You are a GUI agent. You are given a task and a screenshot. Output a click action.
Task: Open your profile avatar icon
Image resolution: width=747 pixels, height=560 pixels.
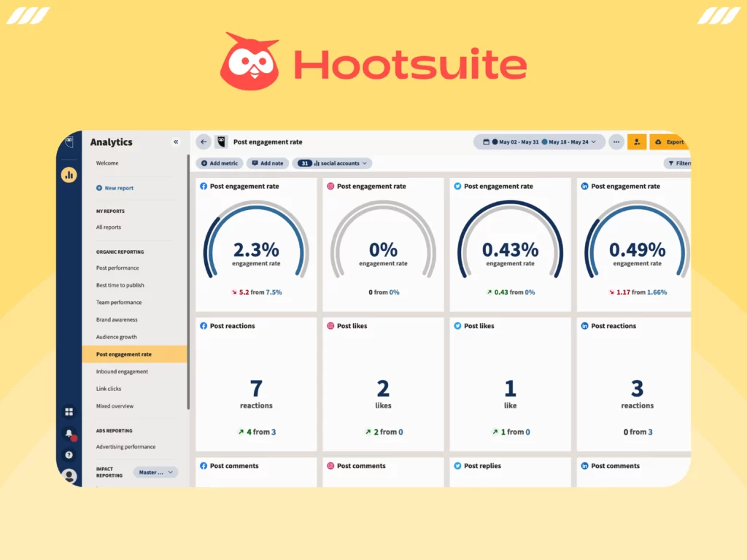click(69, 475)
